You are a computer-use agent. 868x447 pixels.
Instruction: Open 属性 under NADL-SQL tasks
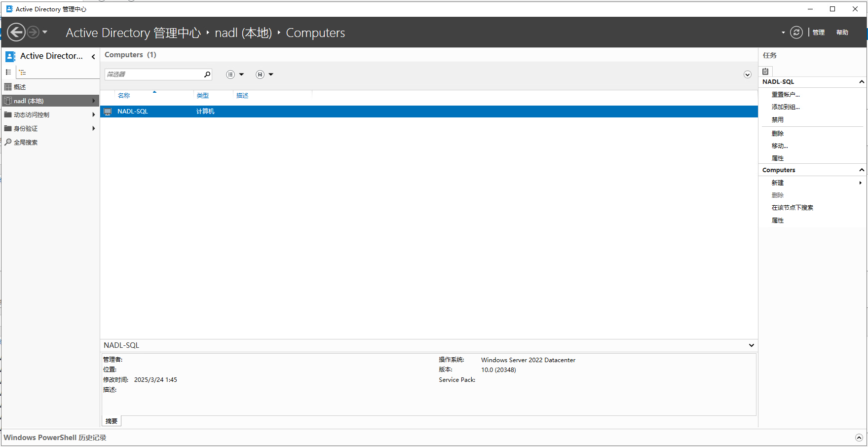coord(778,158)
